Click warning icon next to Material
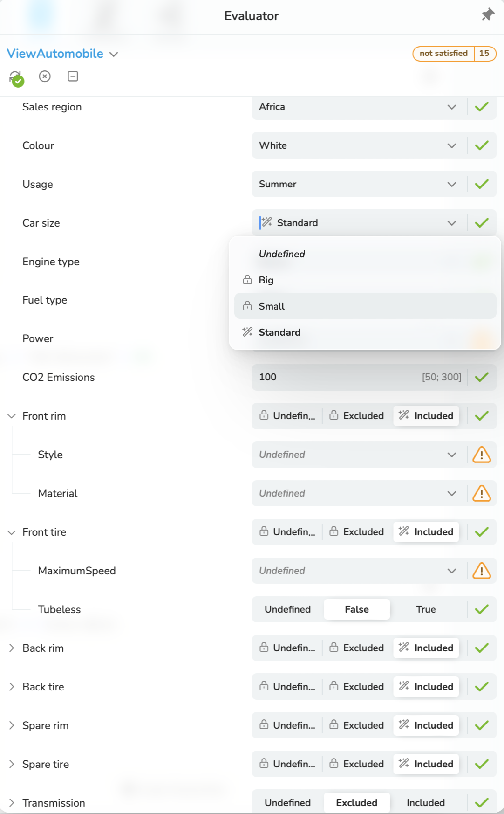Screen dimensions: 504x814 pyautogui.click(x=482, y=493)
